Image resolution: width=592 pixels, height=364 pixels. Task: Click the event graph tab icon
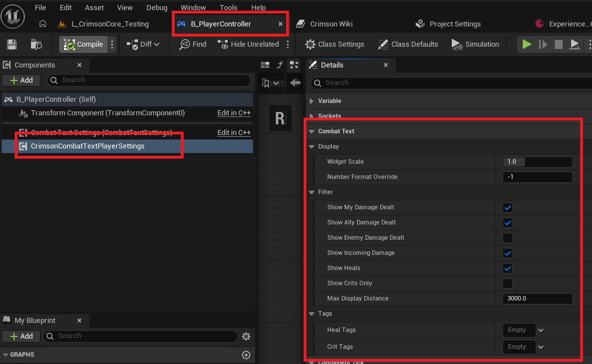(x=293, y=65)
